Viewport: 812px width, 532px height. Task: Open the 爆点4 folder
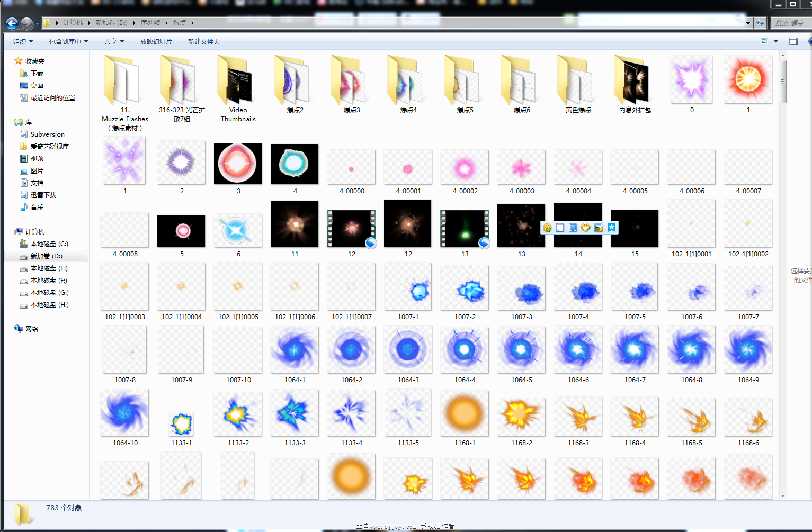point(408,84)
